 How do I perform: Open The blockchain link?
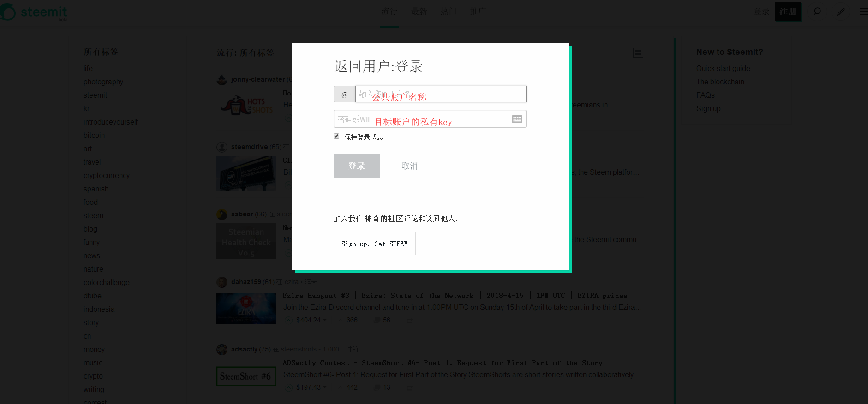coord(720,82)
